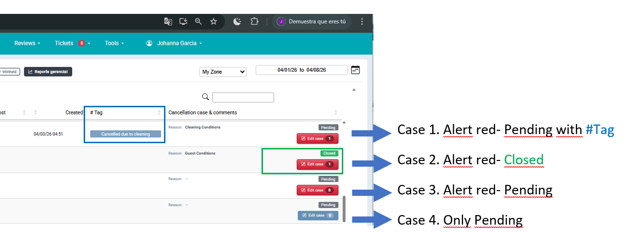Open the Reviews menu

click(27, 43)
